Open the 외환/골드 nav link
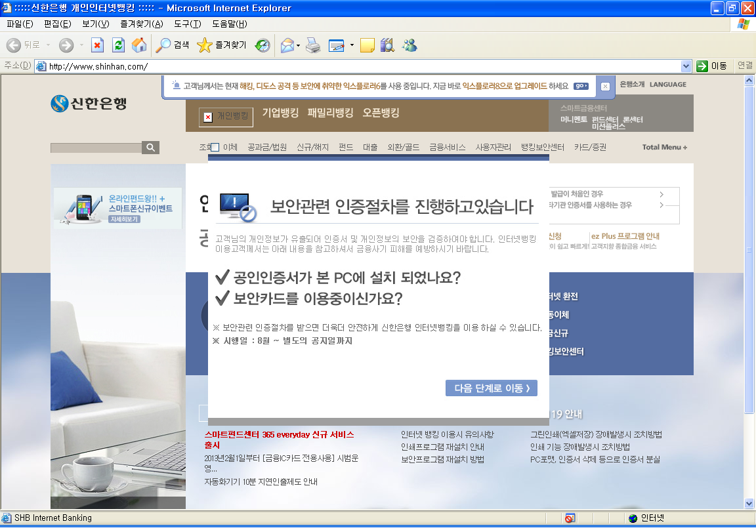Screen dimensions: 756x532 coord(403,147)
